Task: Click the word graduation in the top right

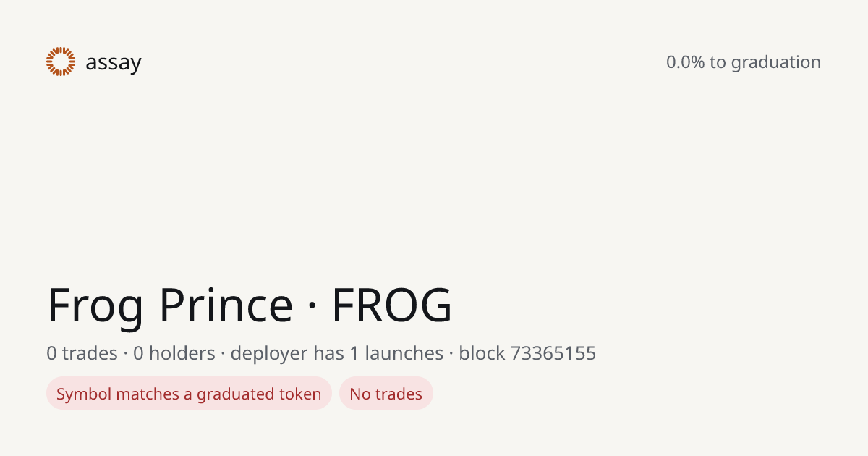Action: (x=776, y=63)
